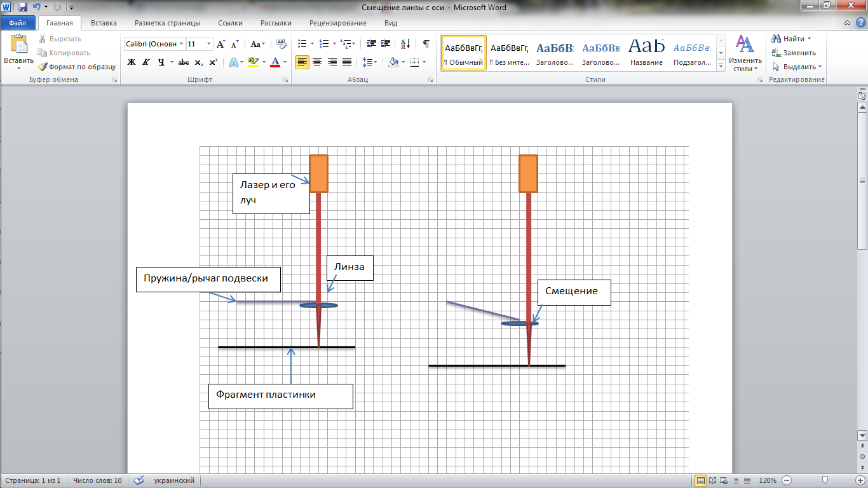Toggle Italic formatting button К
868x488 pixels.
(x=146, y=62)
